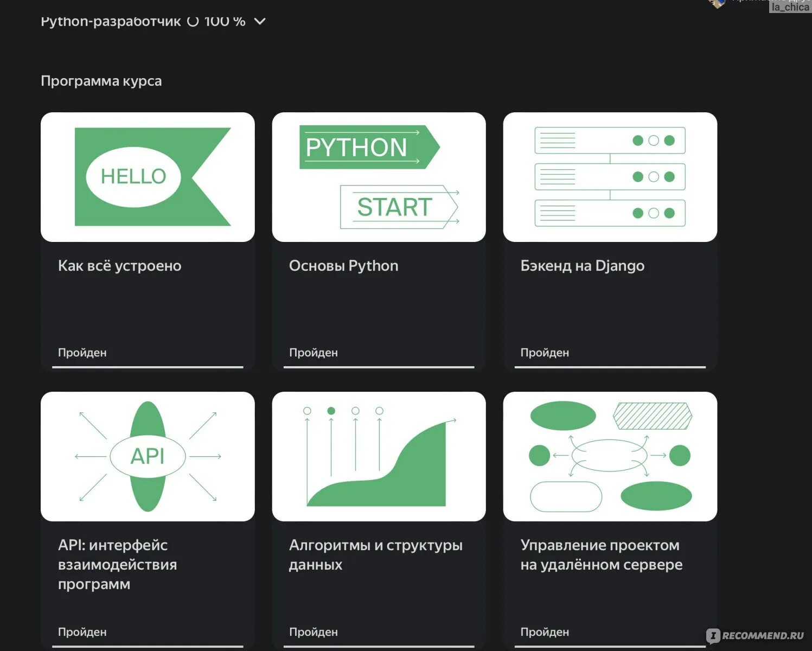Click the RECOMMEND.RU watermark logo
This screenshot has width=812, height=651.
point(755,635)
